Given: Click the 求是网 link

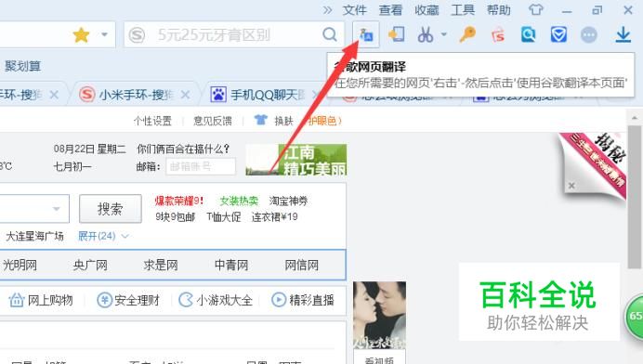Looking at the screenshot, I should click(x=161, y=266).
